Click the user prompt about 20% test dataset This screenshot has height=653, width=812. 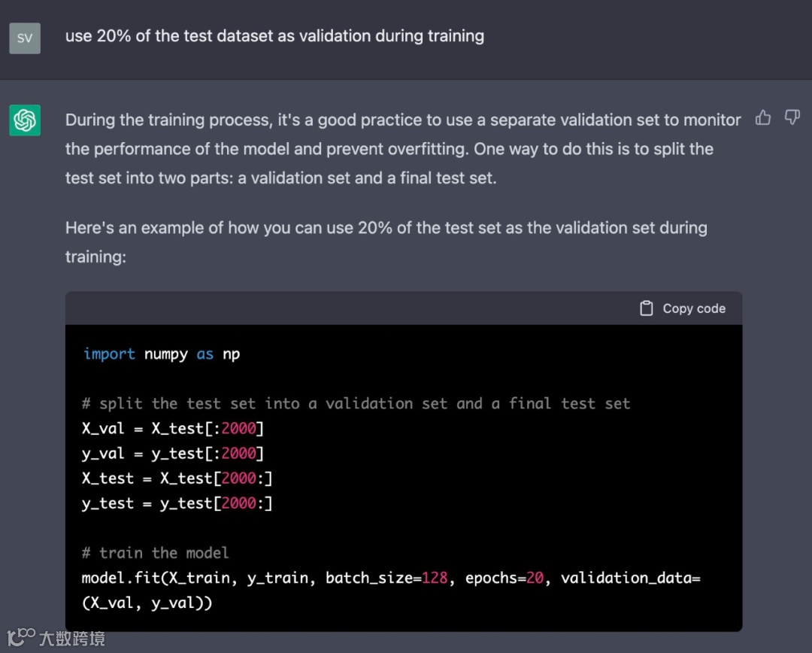click(274, 35)
